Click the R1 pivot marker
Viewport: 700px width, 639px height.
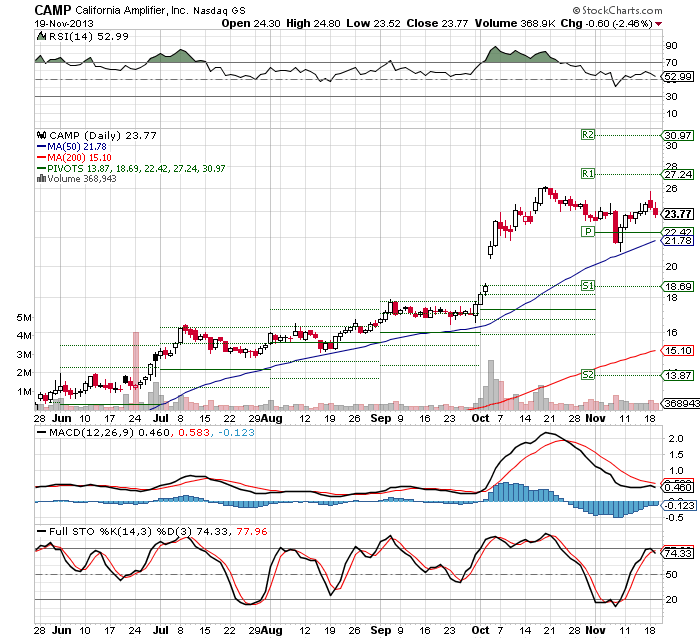(x=588, y=174)
